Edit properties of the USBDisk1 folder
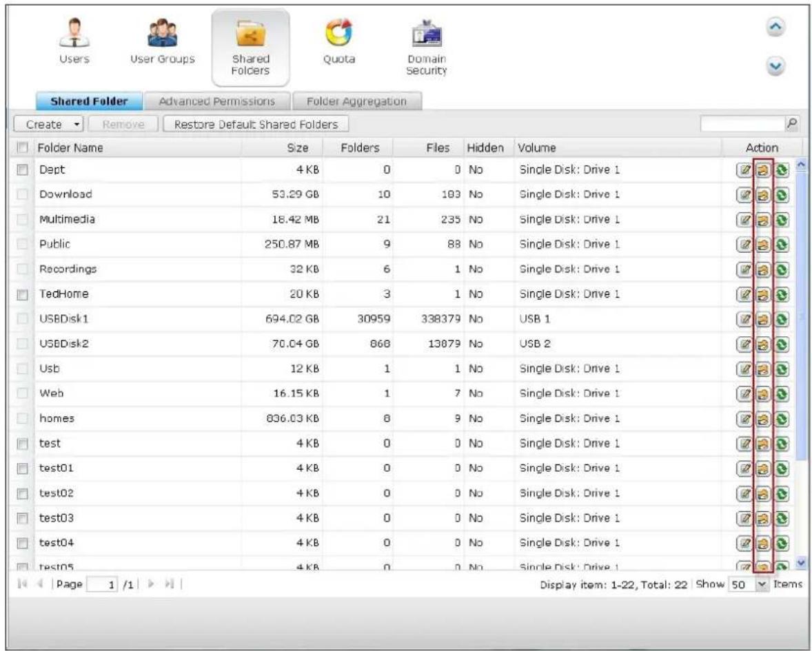This screenshot has height=651, width=812. pyautogui.click(x=744, y=319)
